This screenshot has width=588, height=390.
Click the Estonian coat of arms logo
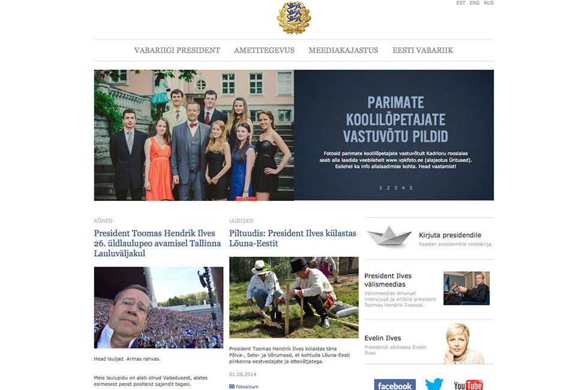click(x=294, y=17)
